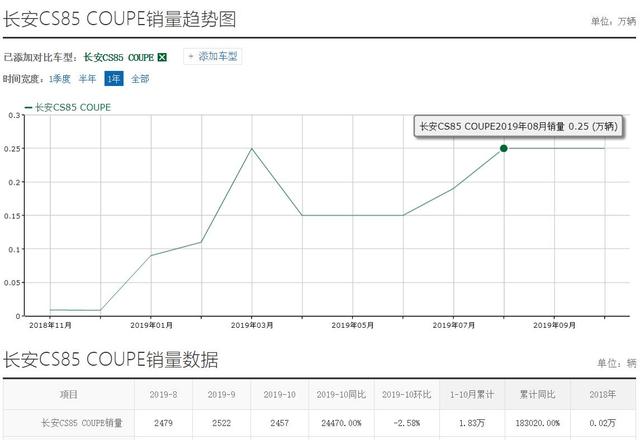Click the 2019年03月 peak on the chart line

click(x=252, y=149)
